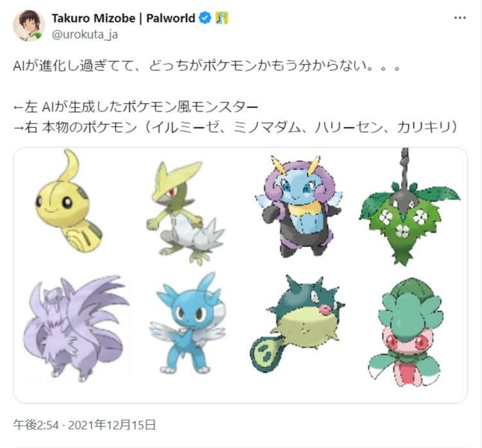This screenshot has height=448, width=482.
Task: Open the @urokuta_ja handle link
Action: coord(84,34)
